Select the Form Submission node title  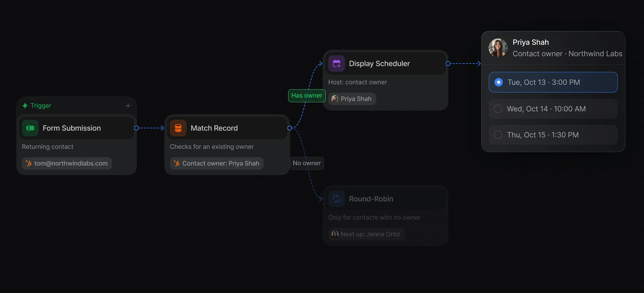point(72,128)
